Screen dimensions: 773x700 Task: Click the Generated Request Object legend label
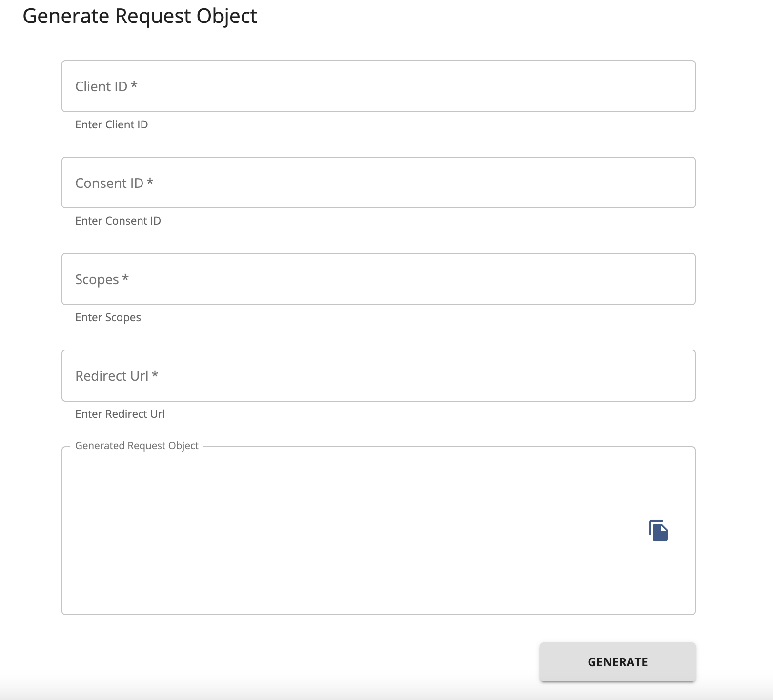[x=137, y=445]
